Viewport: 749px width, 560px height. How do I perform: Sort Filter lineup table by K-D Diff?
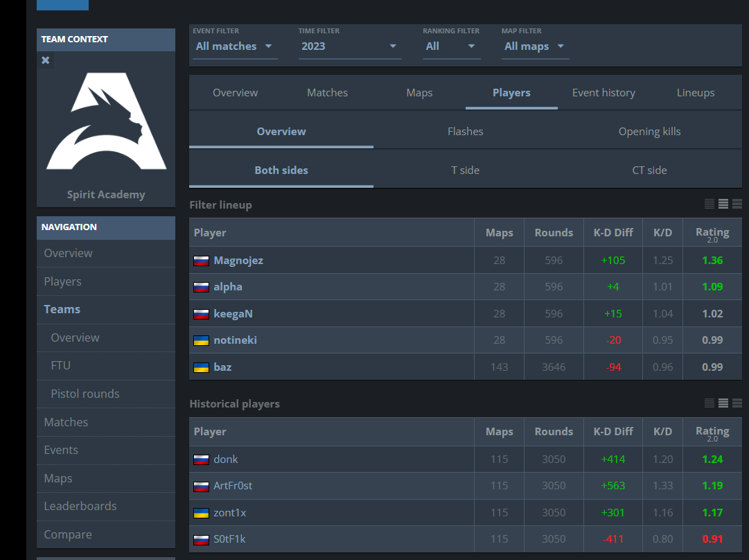pos(613,233)
